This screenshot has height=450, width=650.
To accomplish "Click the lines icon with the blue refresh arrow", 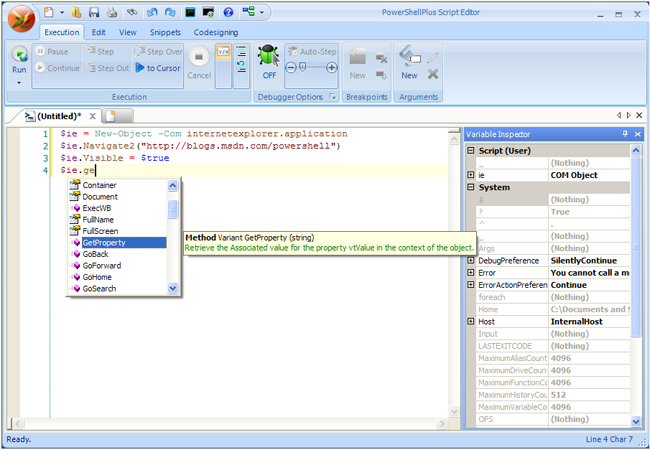I will 241,66.
